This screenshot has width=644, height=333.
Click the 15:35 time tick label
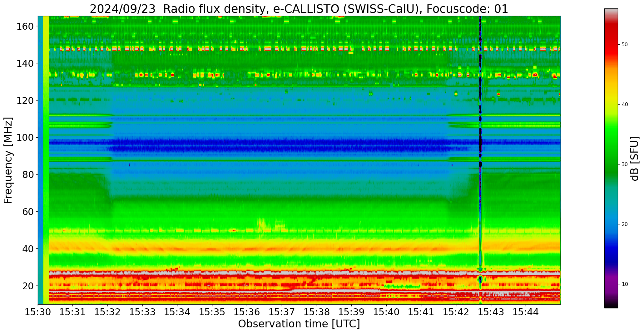(x=212, y=311)
